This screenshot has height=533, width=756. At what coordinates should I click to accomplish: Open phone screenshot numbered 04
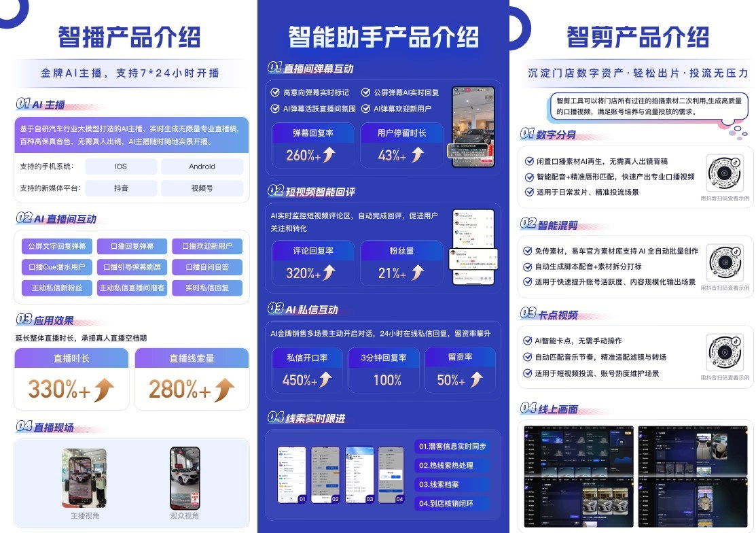(x=391, y=475)
